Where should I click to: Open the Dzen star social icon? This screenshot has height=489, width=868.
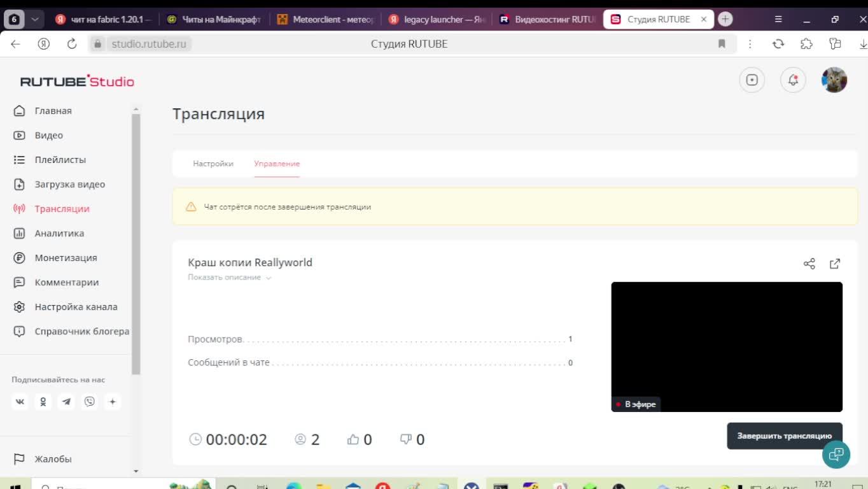(x=113, y=402)
